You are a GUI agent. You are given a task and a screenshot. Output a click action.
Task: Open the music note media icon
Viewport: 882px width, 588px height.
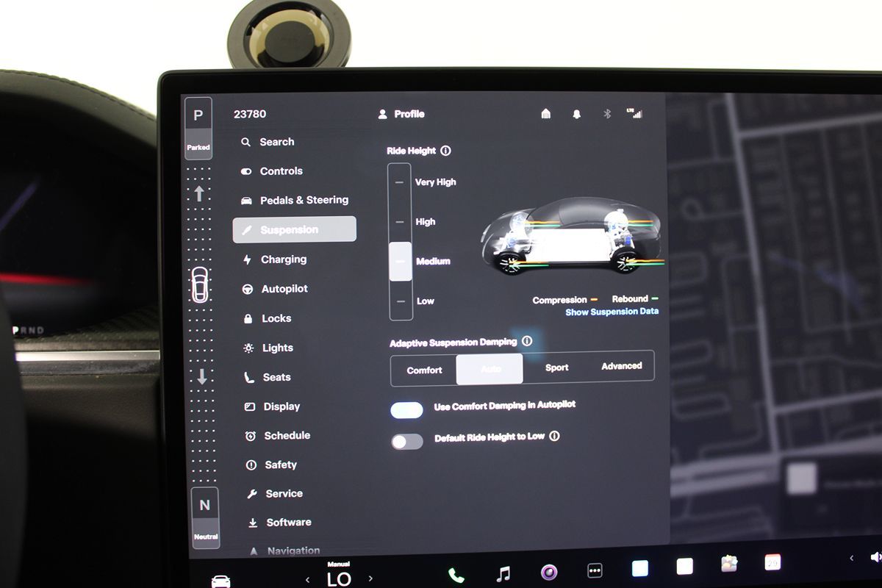503,573
